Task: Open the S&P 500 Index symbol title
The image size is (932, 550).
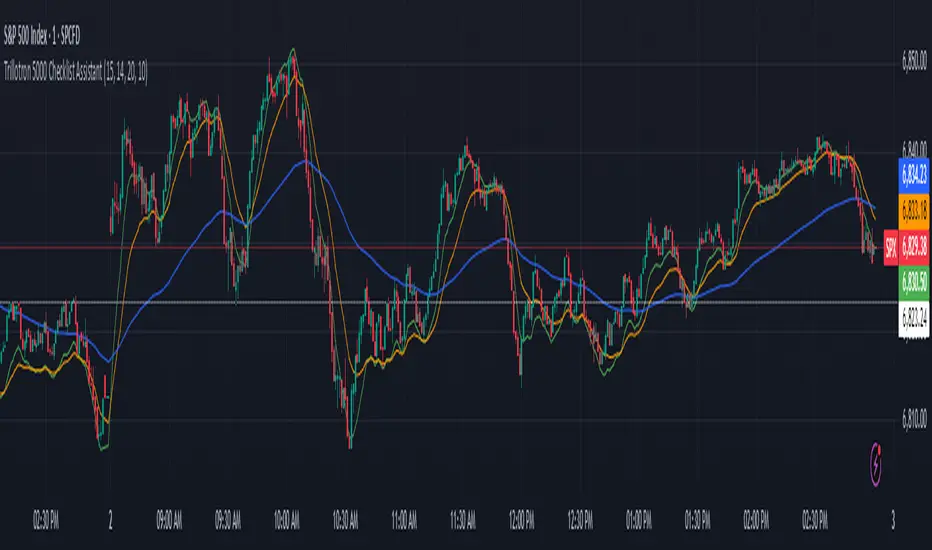Action: [x=42, y=37]
